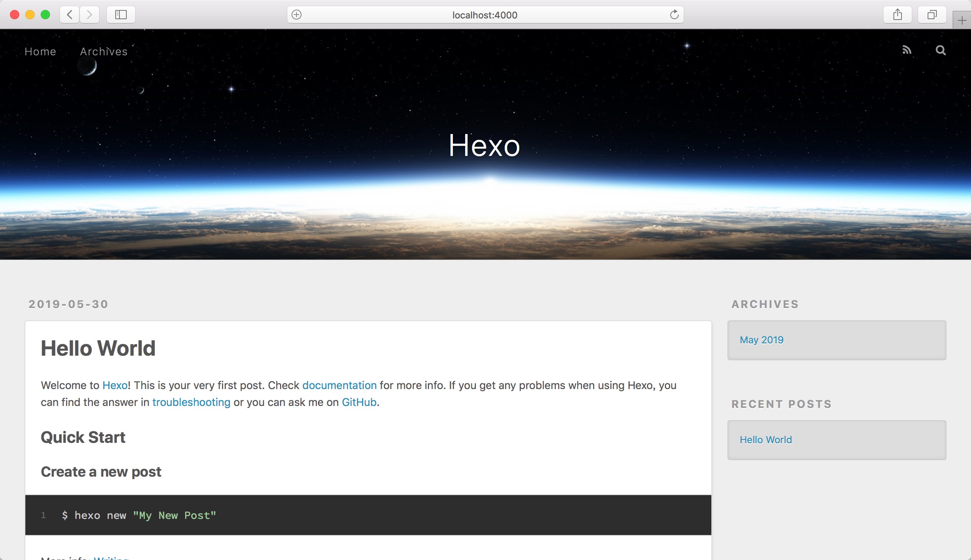
Task: Open the Home navigation link
Action: pyautogui.click(x=40, y=51)
